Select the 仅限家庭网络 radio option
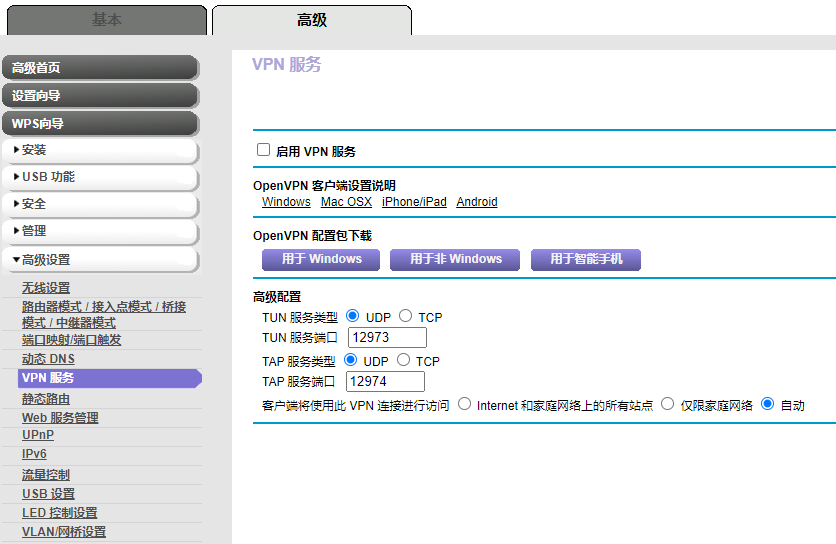The height and width of the screenshot is (544, 836). (x=668, y=404)
